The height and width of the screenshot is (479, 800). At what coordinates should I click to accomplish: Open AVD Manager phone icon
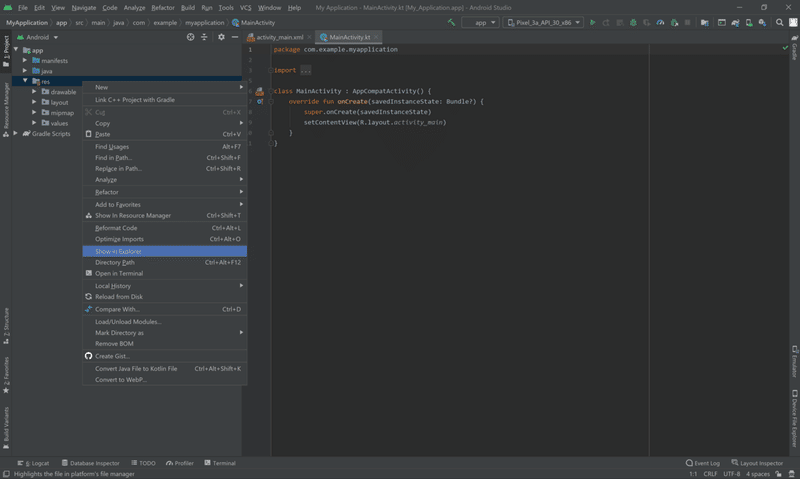[749, 22]
